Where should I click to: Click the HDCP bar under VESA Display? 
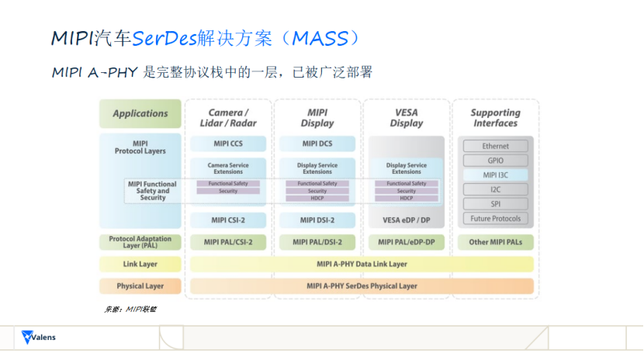pos(407,198)
